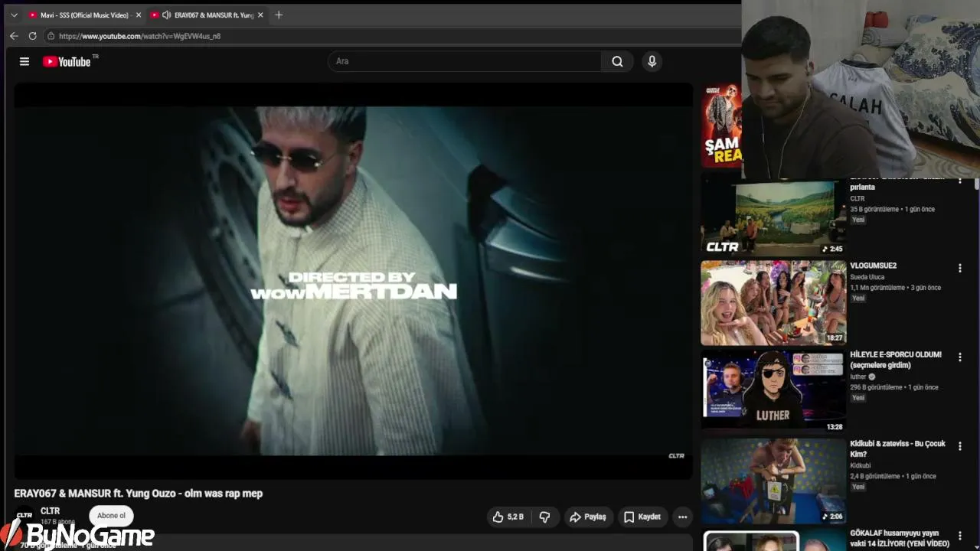Click the Sueda Uluca channel name
The width and height of the screenshot is (980, 551).
pyautogui.click(x=867, y=277)
